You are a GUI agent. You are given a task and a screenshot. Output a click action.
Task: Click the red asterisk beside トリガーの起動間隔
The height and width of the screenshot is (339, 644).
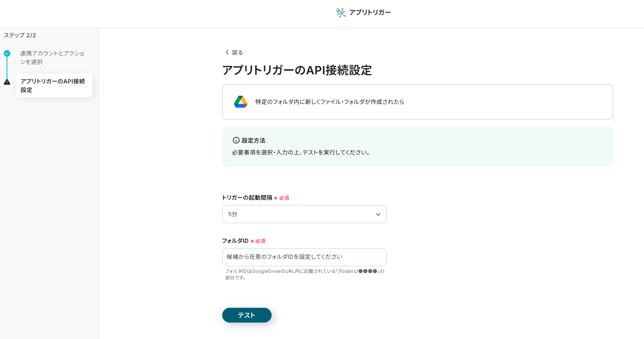(x=276, y=198)
